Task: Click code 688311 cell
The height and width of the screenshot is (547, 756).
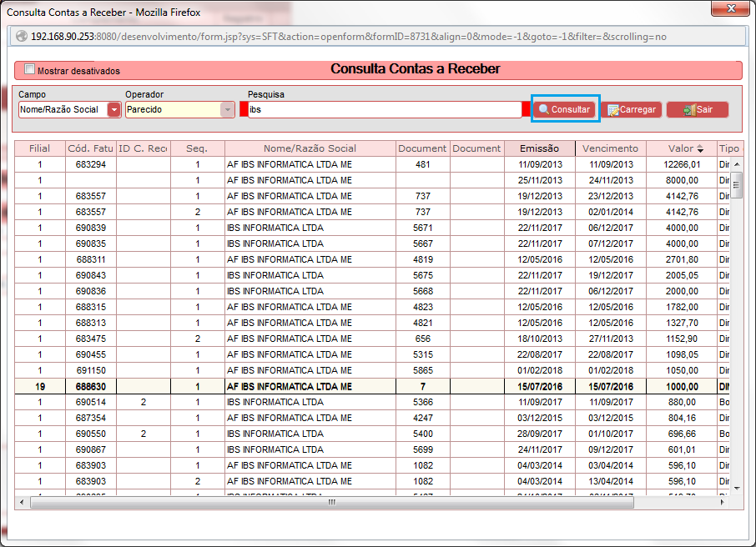Action: [91, 259]
